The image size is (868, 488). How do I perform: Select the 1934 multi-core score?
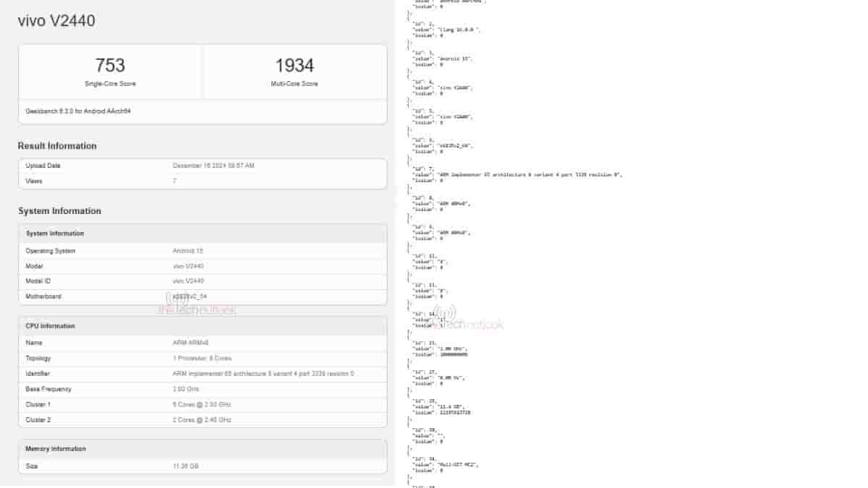point(294,66)
